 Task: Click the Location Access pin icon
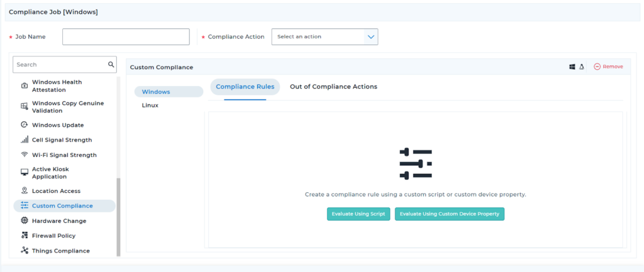(x=25, y=191)
